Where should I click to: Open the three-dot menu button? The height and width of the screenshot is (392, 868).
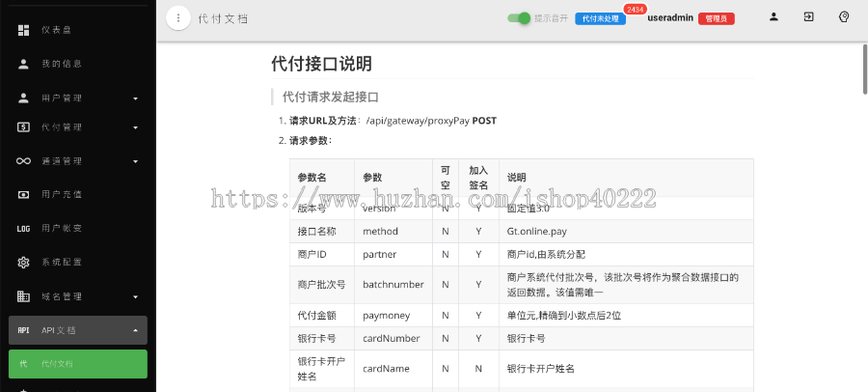(177, 19)
